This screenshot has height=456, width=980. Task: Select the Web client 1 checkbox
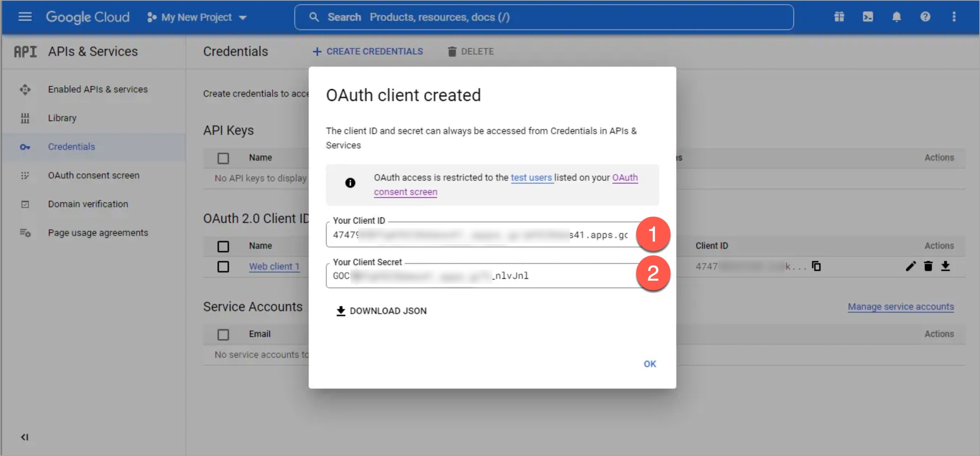[223, 267]
